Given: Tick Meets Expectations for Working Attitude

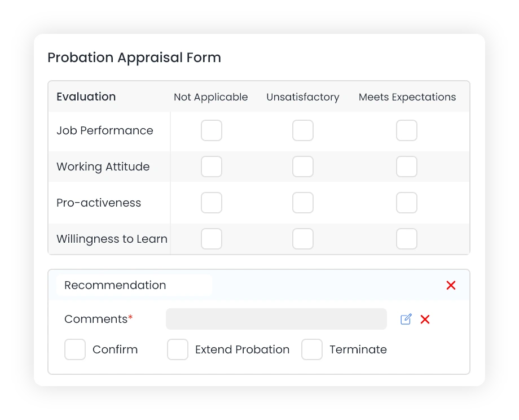Looking at the screenshot, I should (x=407, y=167).
